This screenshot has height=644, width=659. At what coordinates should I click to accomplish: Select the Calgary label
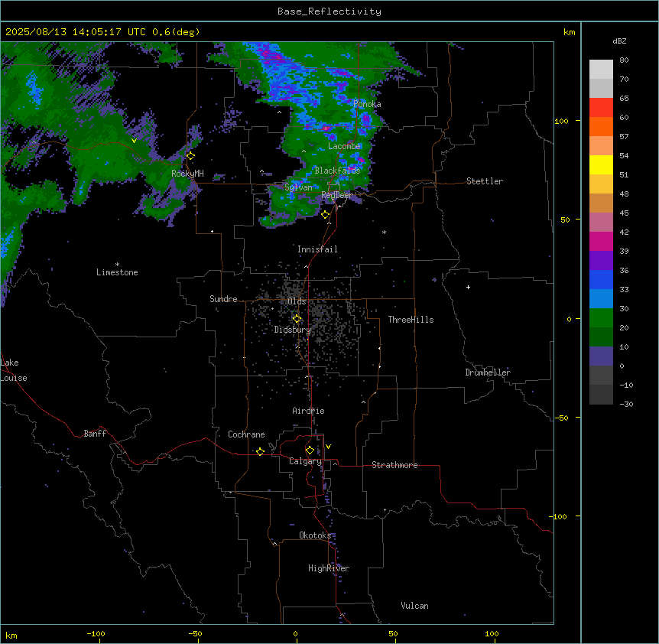tap(305, 461)
